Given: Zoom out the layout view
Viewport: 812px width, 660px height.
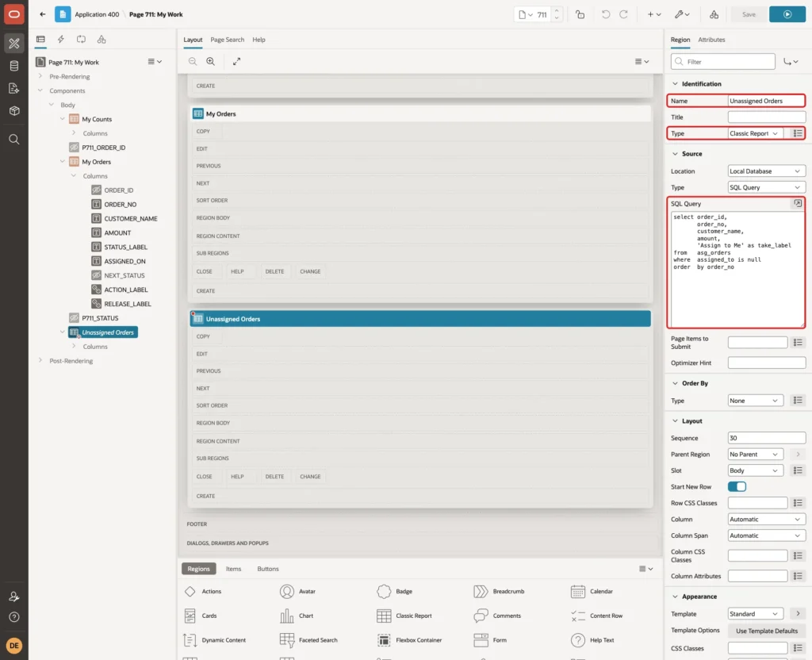Looking at the screenshot, I should pos(193,61).
